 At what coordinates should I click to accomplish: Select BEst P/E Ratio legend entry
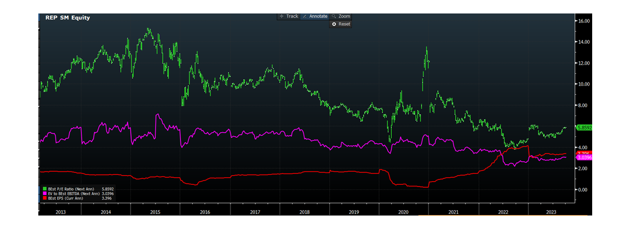[70, 189]
